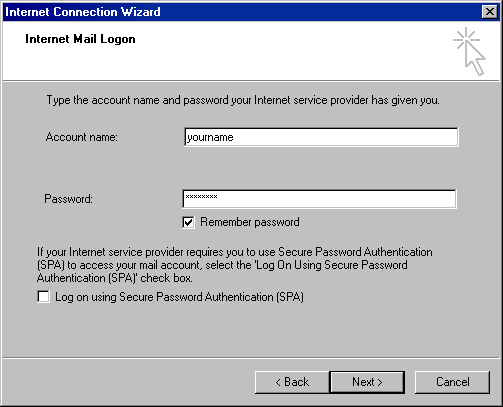
Task: Click the masked asterisks in the password box
Action: pyautogui.click(x=201, y=197)
